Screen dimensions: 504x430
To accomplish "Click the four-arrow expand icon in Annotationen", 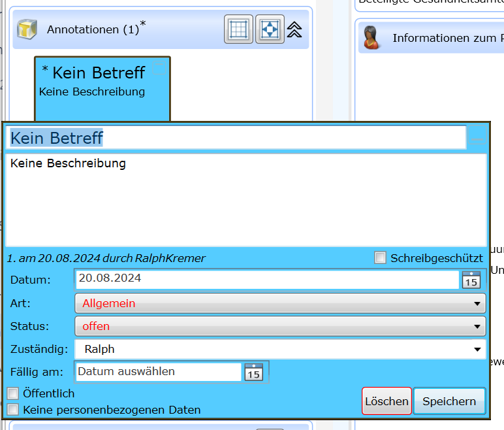I will [x=270, y=29].
